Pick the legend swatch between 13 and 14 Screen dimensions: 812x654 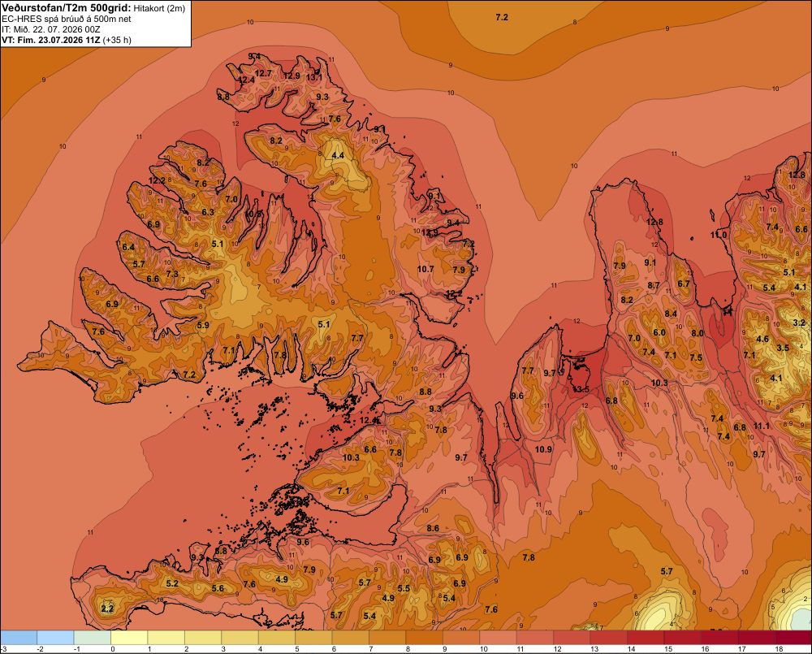coord(609,638)
